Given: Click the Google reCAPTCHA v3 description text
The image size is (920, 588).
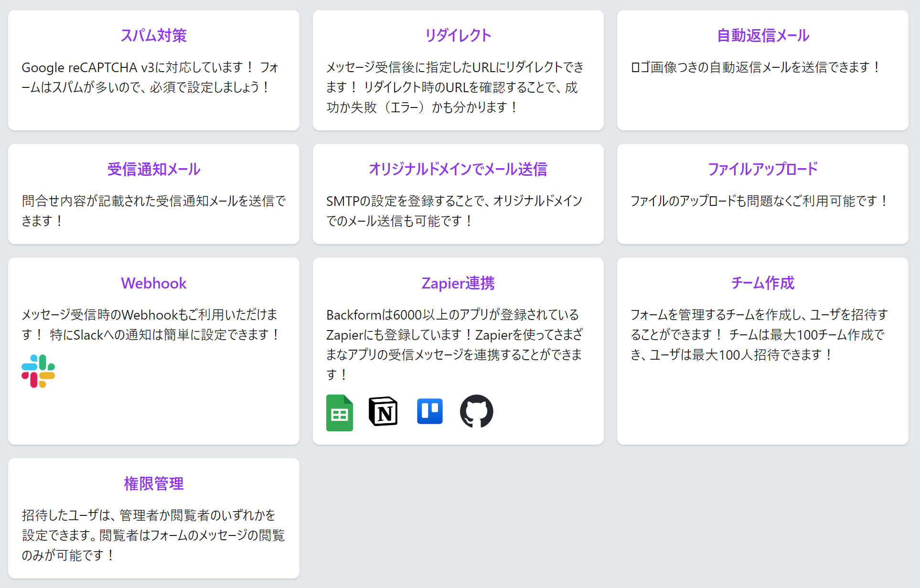Looking at the screenshot, I should tap(150, 77).
